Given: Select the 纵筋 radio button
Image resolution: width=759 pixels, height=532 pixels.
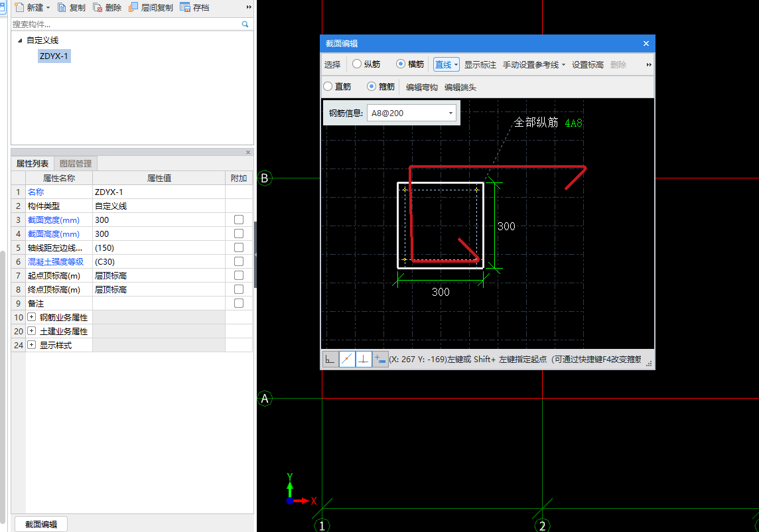Looking at the screenshot, I should (357, 64).
